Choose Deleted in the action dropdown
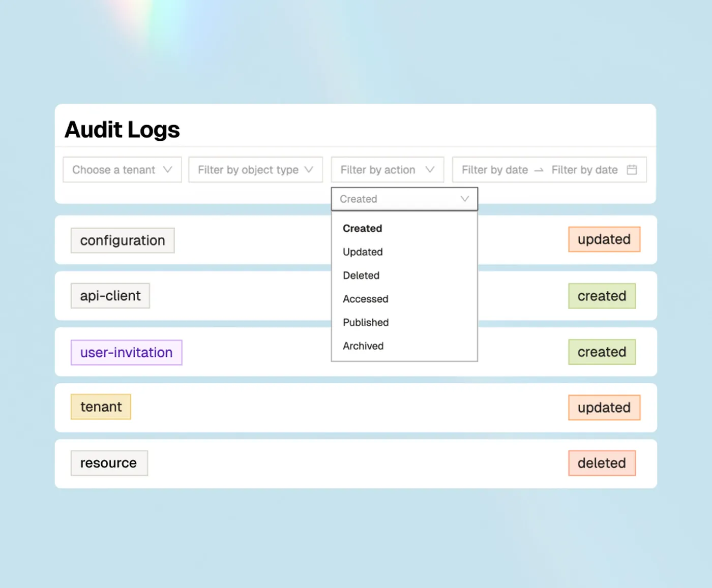The width and height of the screenshot is (712, 588). click(361, 275)
